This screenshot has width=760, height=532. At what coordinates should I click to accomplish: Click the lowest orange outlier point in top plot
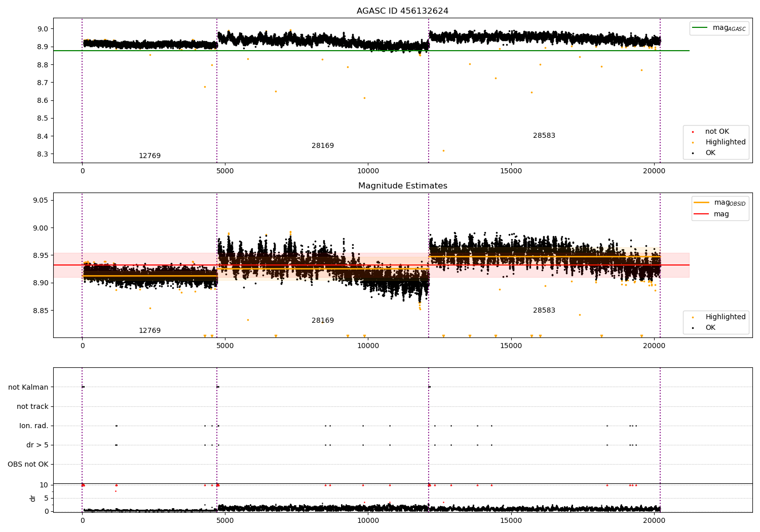[443, 150]
